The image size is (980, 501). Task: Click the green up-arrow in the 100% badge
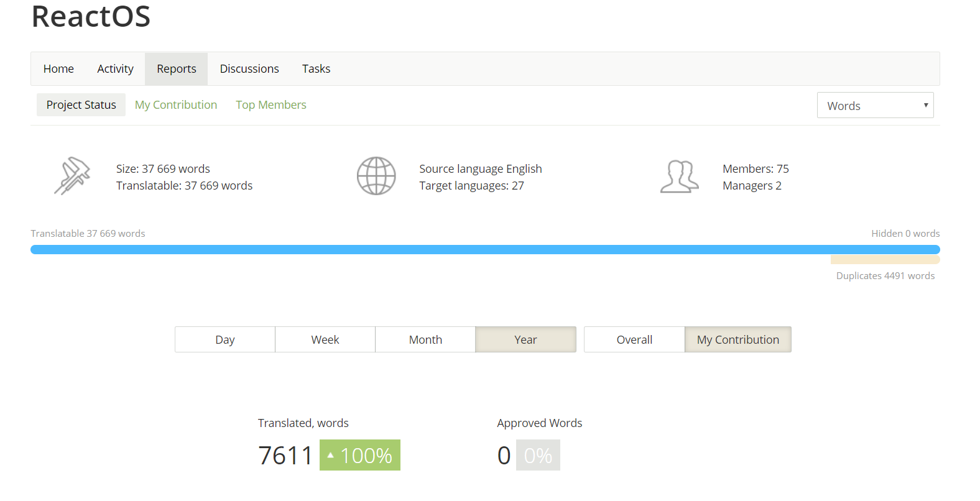(x=331, y=456)
